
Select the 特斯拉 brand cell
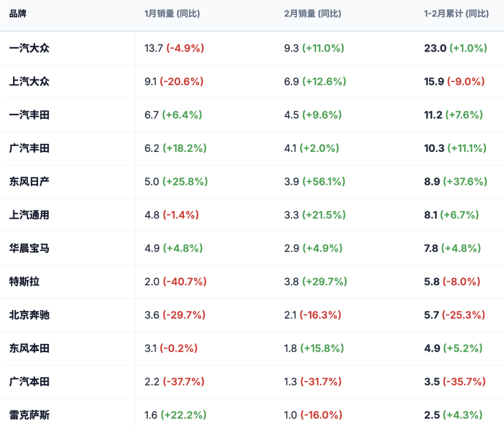click(24, 282)
